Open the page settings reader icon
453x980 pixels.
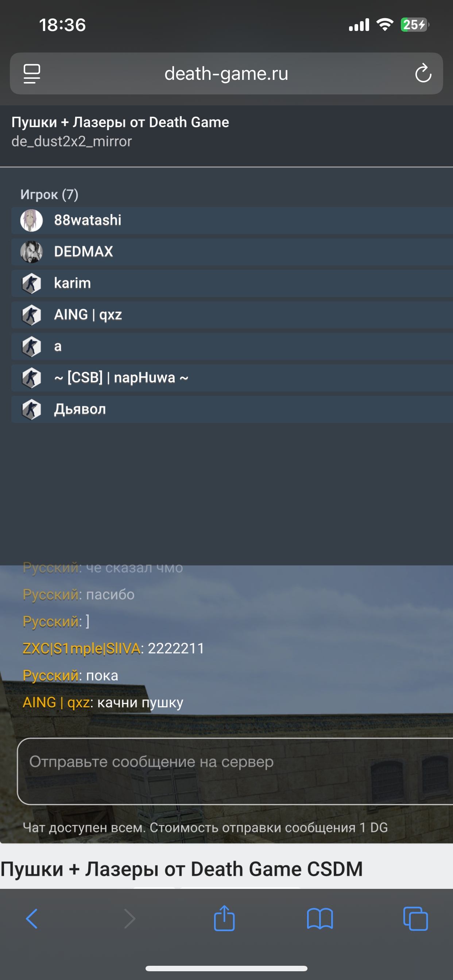[x=32, y=73]
